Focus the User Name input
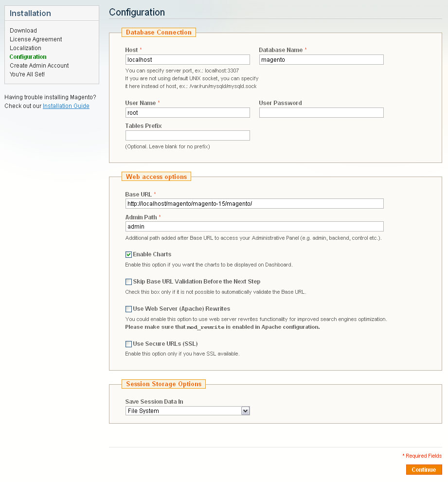 coord(188,113)
